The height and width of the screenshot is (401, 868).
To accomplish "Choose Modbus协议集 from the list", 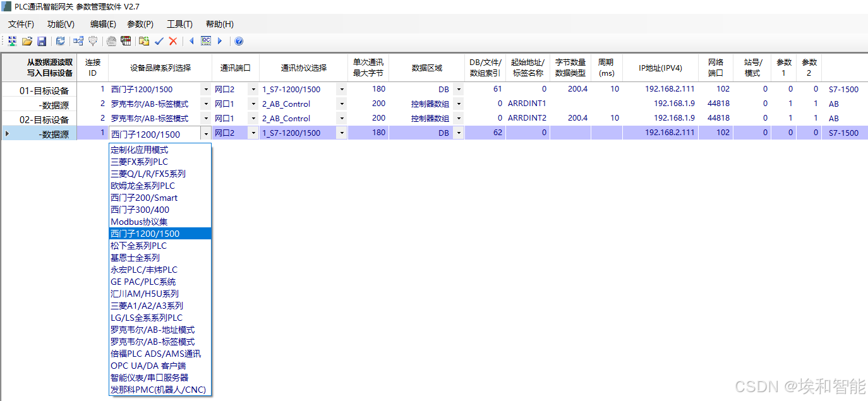I will pos(160,222).
